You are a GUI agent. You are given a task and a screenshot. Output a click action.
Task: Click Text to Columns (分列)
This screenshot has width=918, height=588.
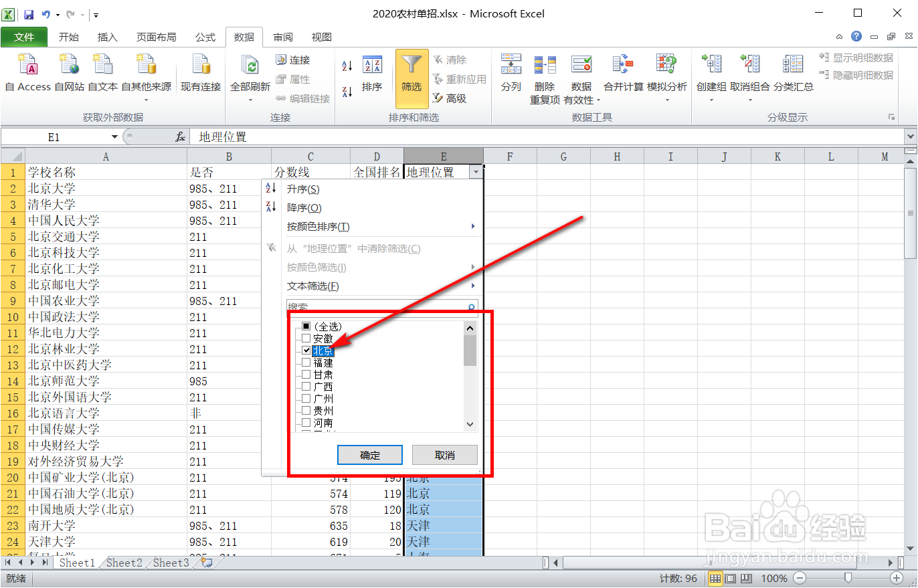tap(511, 73)
